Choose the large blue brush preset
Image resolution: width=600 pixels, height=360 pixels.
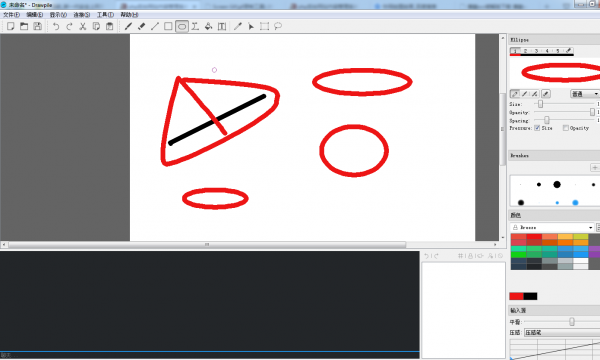pos(575,203)
